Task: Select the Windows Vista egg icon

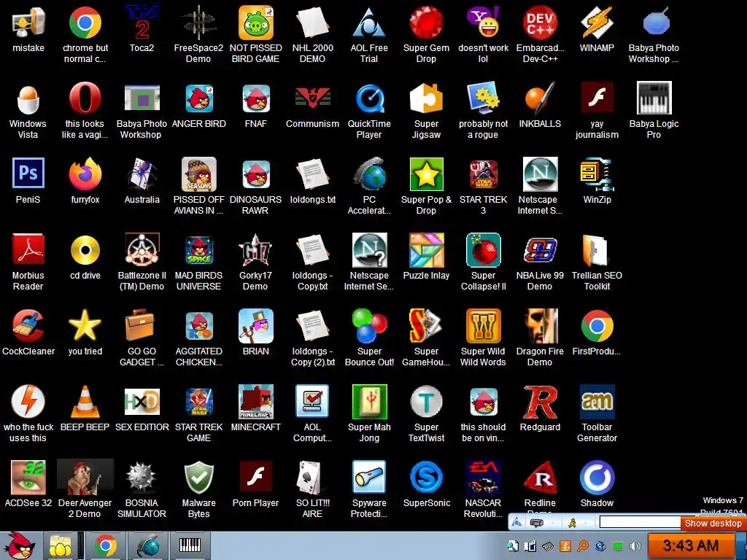Action: [28, 98]
